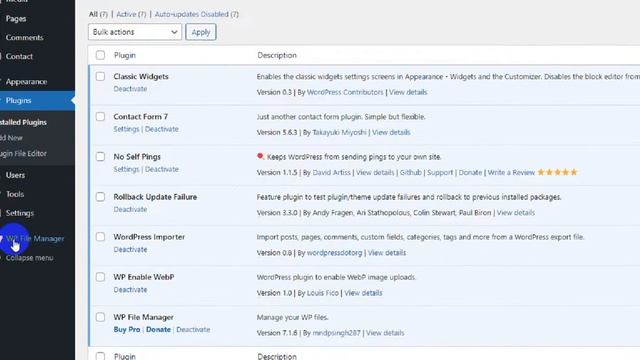Select the WP Enable WebP checkbox
640x360 pixels.
click(100, 277)
